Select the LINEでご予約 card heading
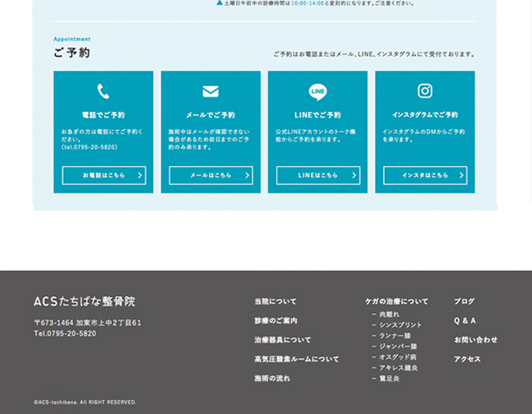The width and height of the screenshot is (532, 414). click(318, 115)
